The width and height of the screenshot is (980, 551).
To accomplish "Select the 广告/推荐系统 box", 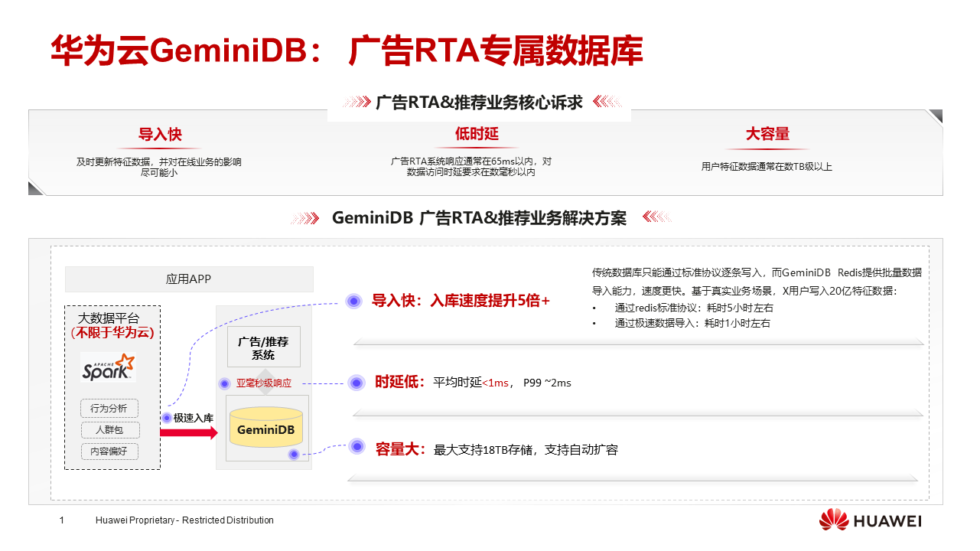I will pos(264,347).
